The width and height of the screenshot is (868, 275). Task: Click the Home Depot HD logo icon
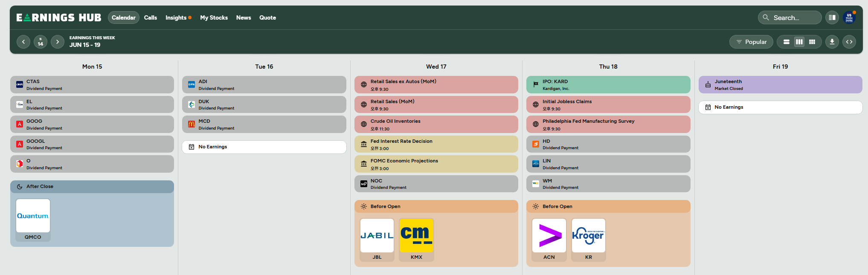pos(536,144)
